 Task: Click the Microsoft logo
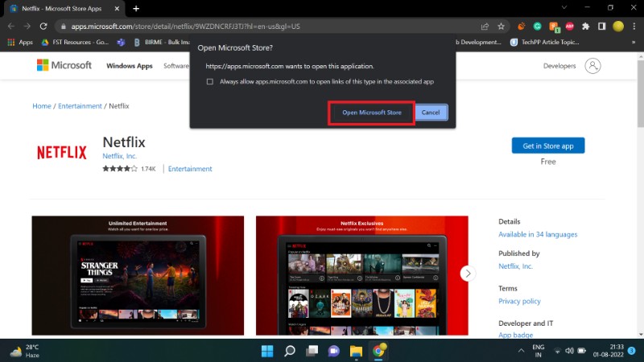pos(64,65)
